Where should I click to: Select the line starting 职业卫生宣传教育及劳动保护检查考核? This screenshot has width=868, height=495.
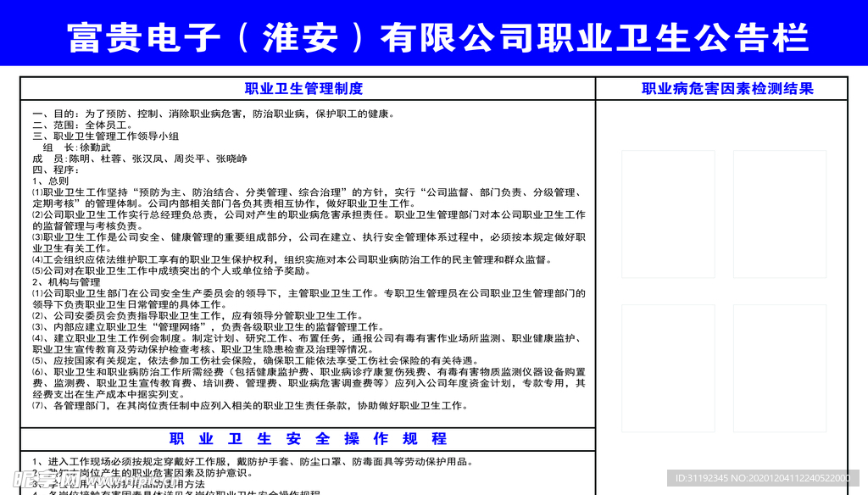(203, 349)
